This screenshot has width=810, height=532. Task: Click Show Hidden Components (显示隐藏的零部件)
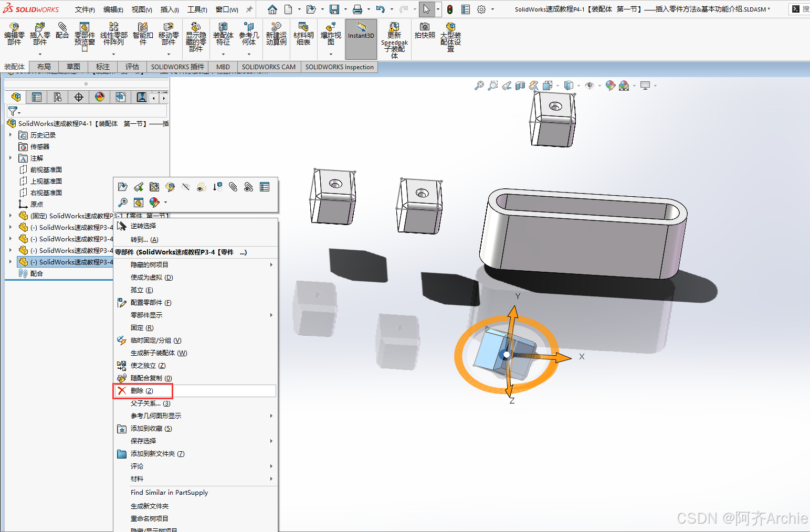196,37
